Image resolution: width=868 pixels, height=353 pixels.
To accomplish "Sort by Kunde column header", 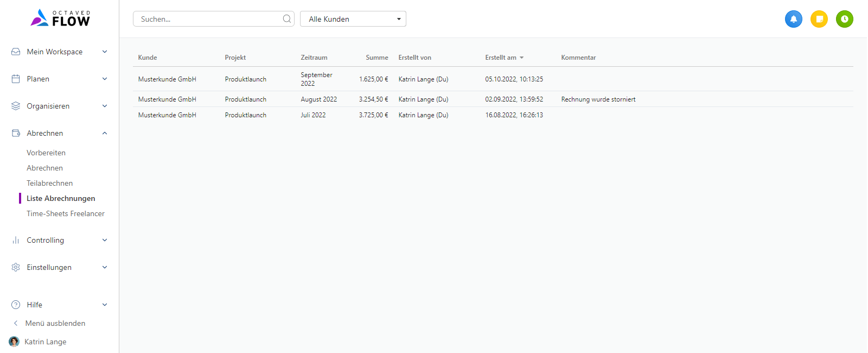I will pos(148,58).
